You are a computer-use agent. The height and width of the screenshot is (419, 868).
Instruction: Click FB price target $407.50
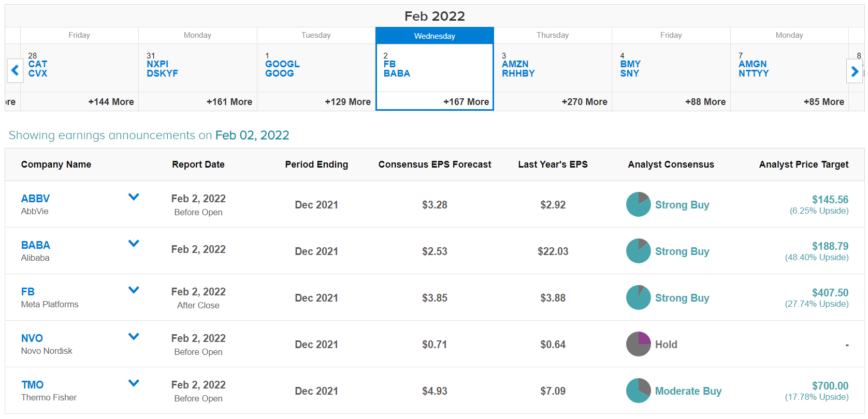click(x=830, y=293)
